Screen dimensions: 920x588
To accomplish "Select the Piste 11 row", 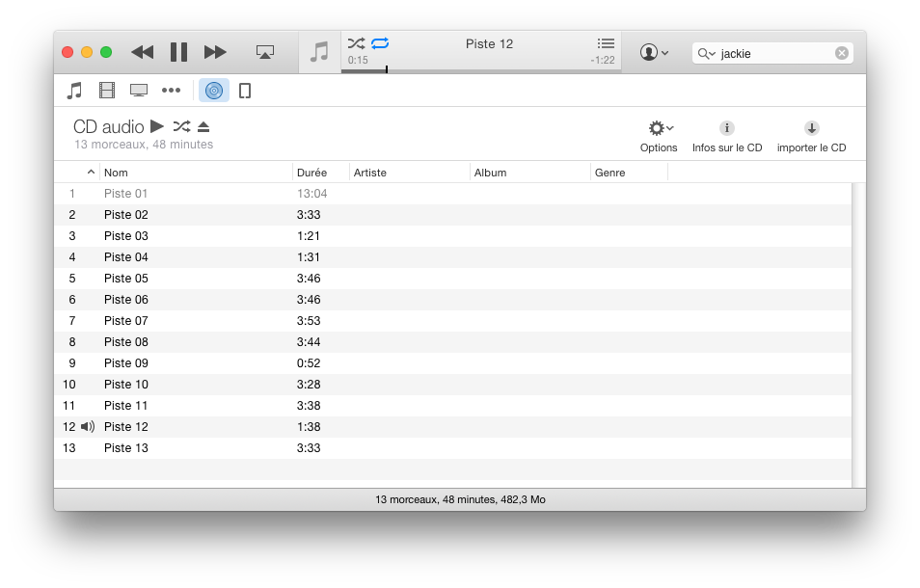I will point(452,405).
